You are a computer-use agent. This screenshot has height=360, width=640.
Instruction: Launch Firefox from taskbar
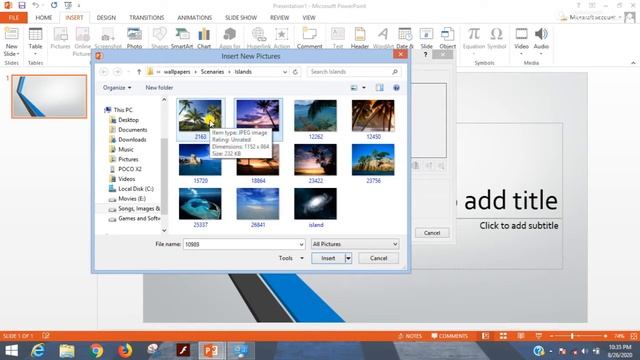coord(125,351)
